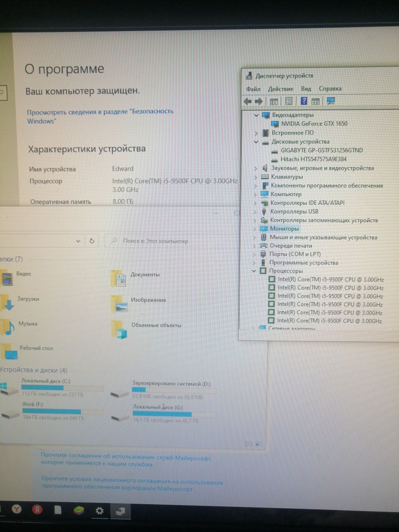Expand the Встроенное ПО node
The image size is (399, 532).
pyautogui.click(x=256, y=133)
